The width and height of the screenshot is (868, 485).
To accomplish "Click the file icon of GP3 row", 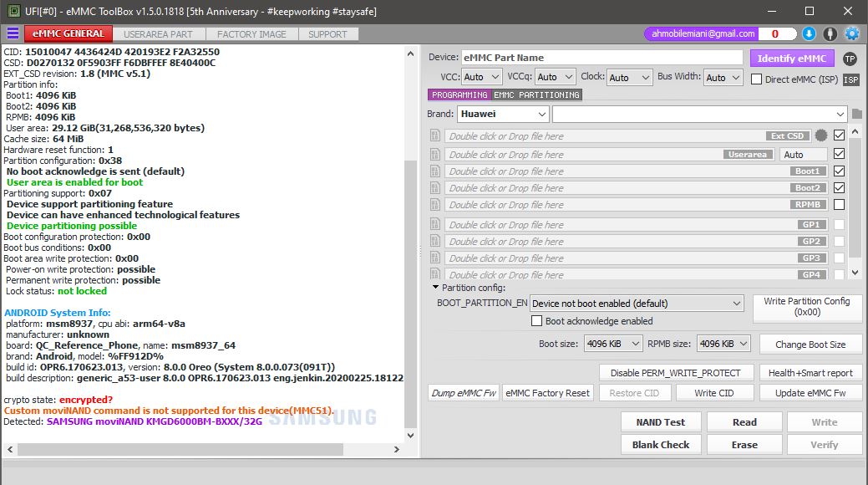I will pos(435,258).
